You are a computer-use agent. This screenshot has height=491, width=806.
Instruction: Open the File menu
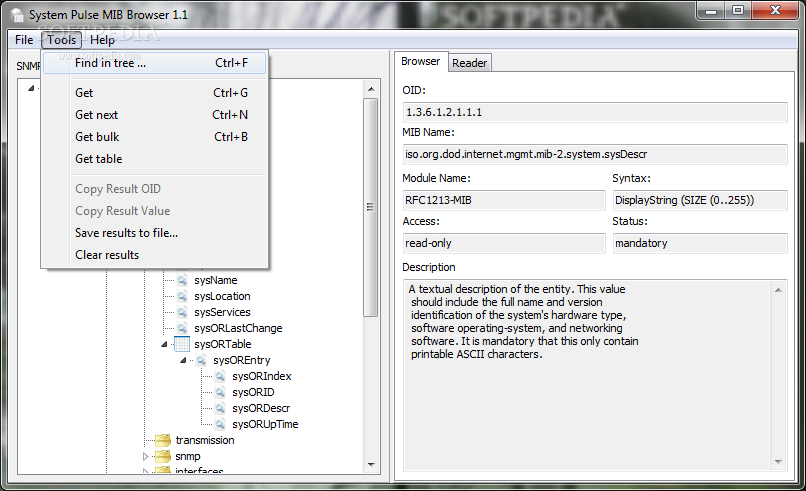pos(24,40)
